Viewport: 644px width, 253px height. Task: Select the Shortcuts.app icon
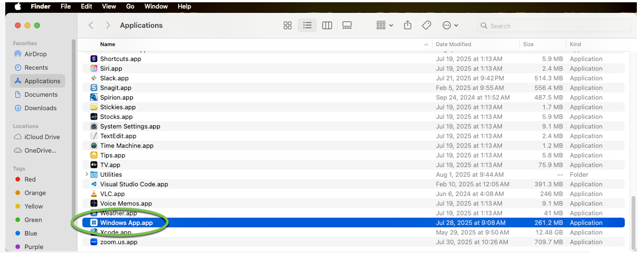(94, 59)
